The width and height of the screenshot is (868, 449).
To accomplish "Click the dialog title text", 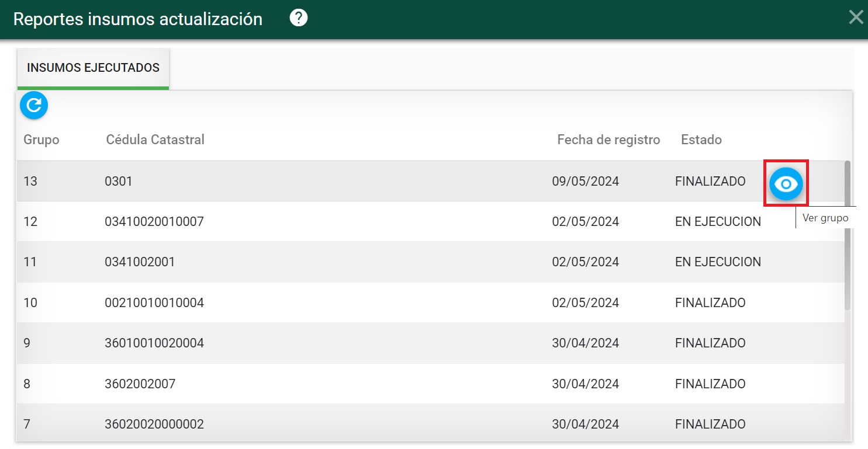I will tap(138, 19).
